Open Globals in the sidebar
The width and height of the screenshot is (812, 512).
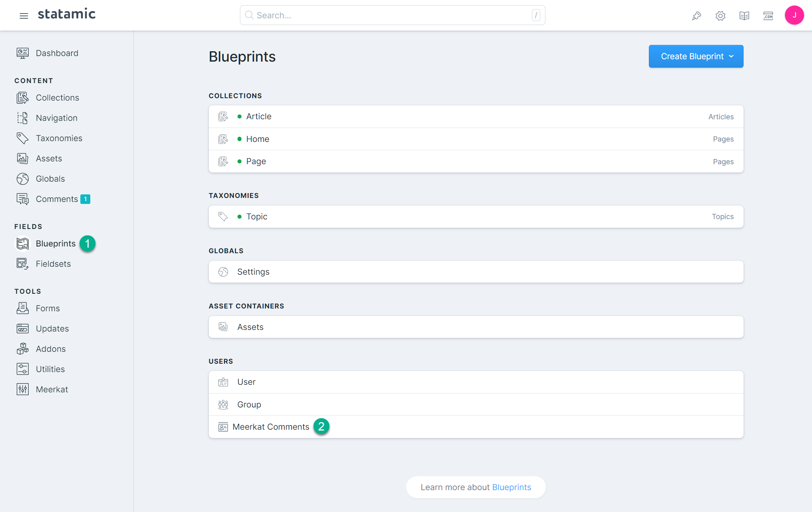tap(50, 179)
